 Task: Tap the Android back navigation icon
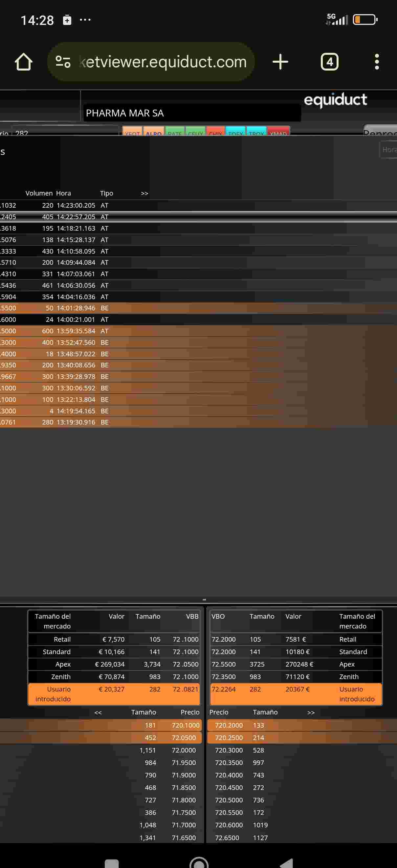[287, 863]
